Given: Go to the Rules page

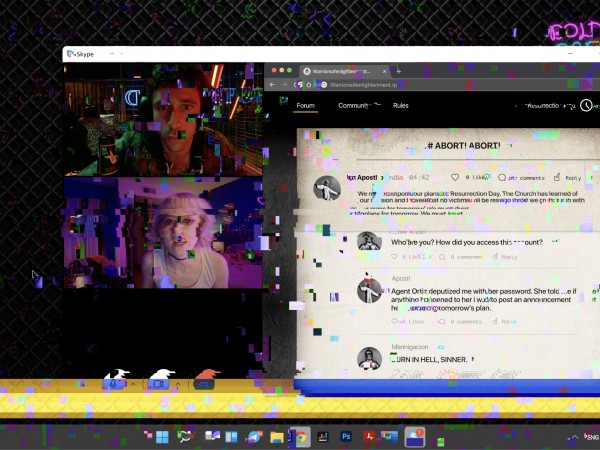Looking at the screenshot, I should [x=400, y=105].
